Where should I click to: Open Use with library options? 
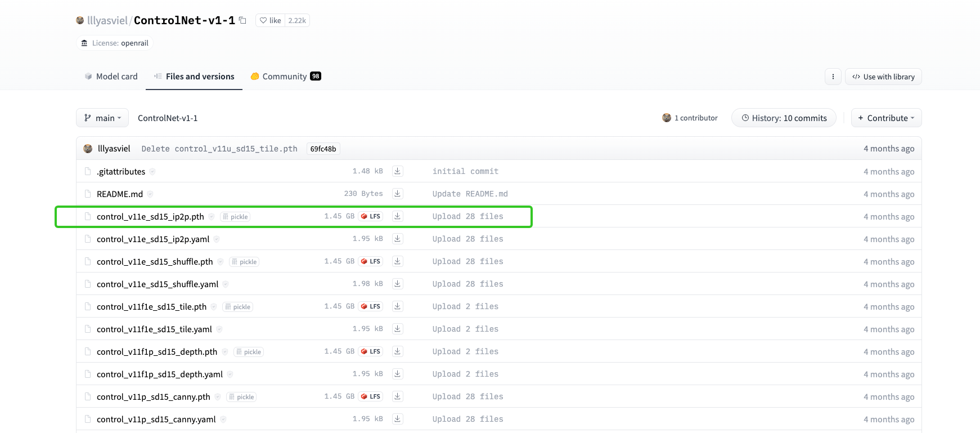tap(883, 77)
